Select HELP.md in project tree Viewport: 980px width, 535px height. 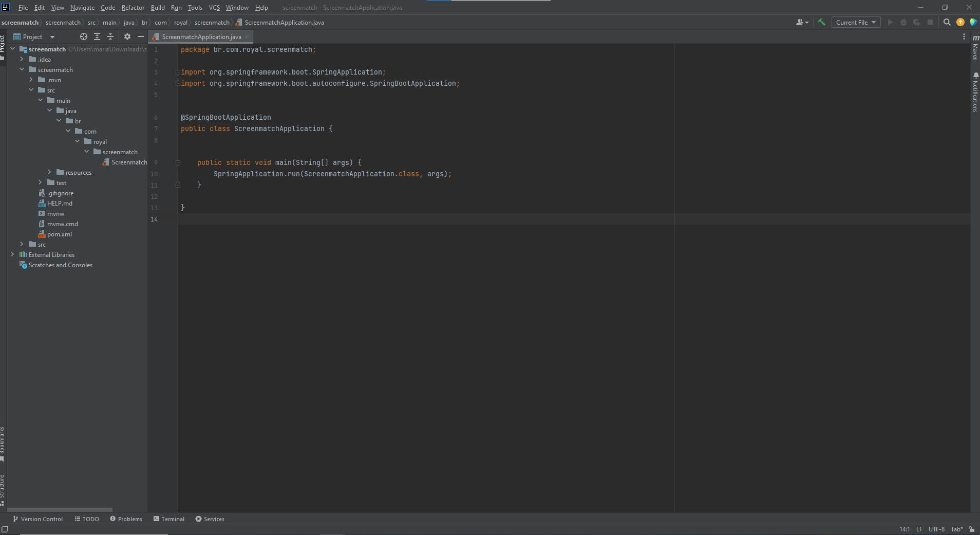tap(55, 204)
